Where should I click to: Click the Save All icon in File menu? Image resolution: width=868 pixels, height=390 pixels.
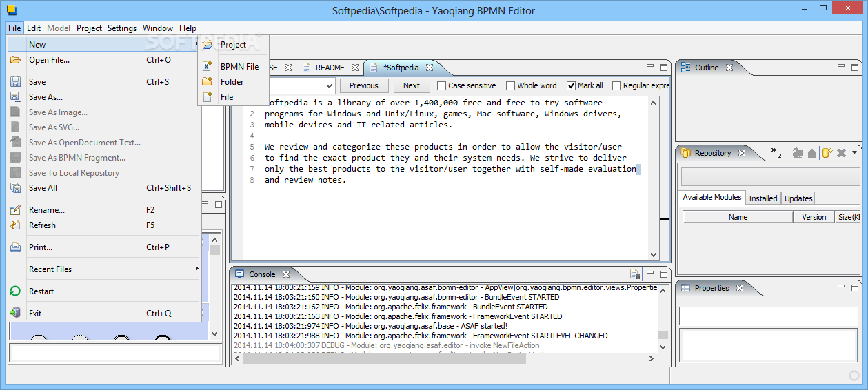point(15,188)
